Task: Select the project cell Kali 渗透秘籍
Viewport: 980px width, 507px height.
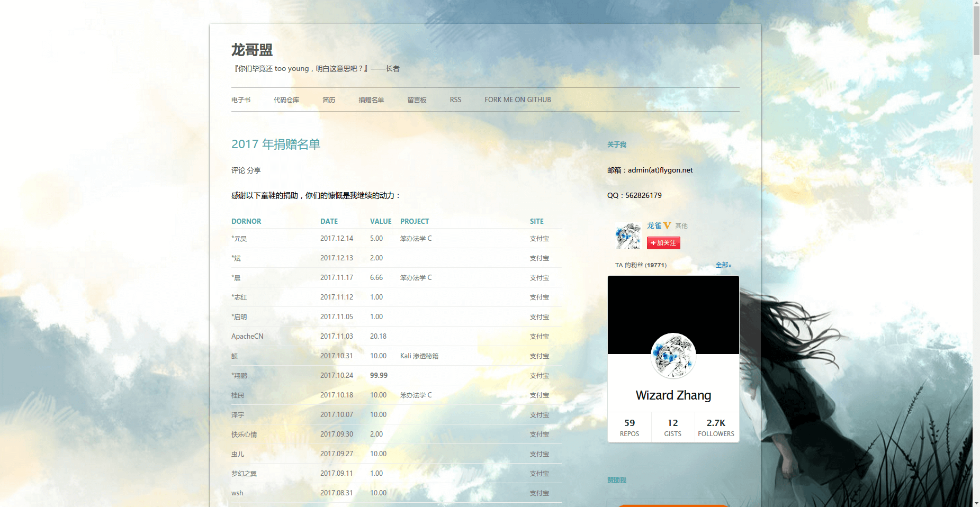Action: (419, 356)
